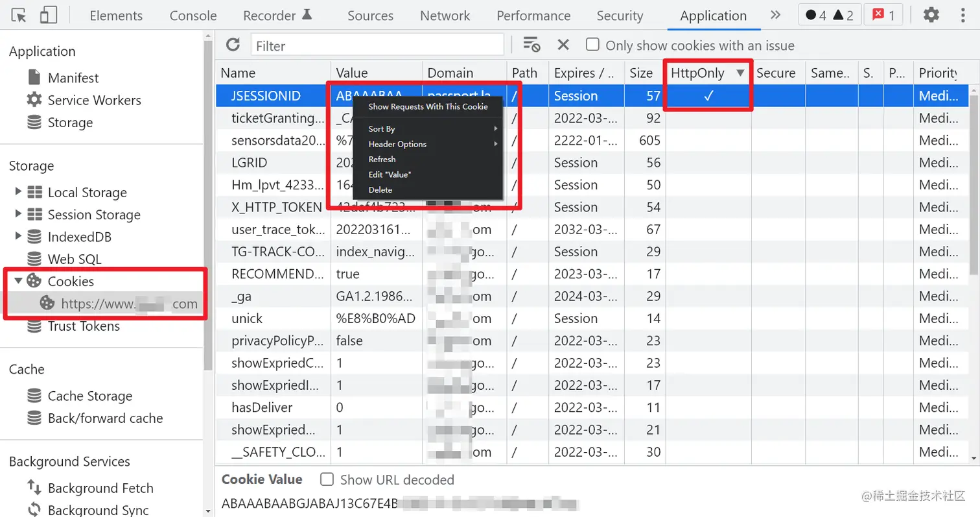980x517 pixels.
Task: Click the errors and warnings counter
Action: click(830, 15)
